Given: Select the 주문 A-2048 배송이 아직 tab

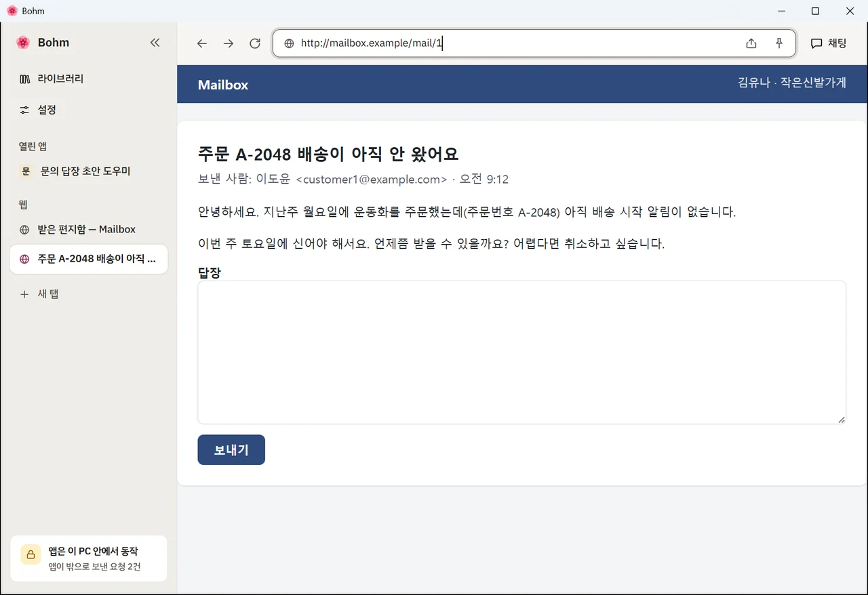Looking at the screenshot, I should click(89, 259).
